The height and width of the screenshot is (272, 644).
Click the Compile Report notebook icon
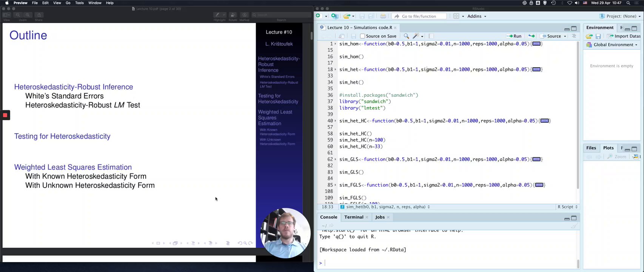click(431, 36)
